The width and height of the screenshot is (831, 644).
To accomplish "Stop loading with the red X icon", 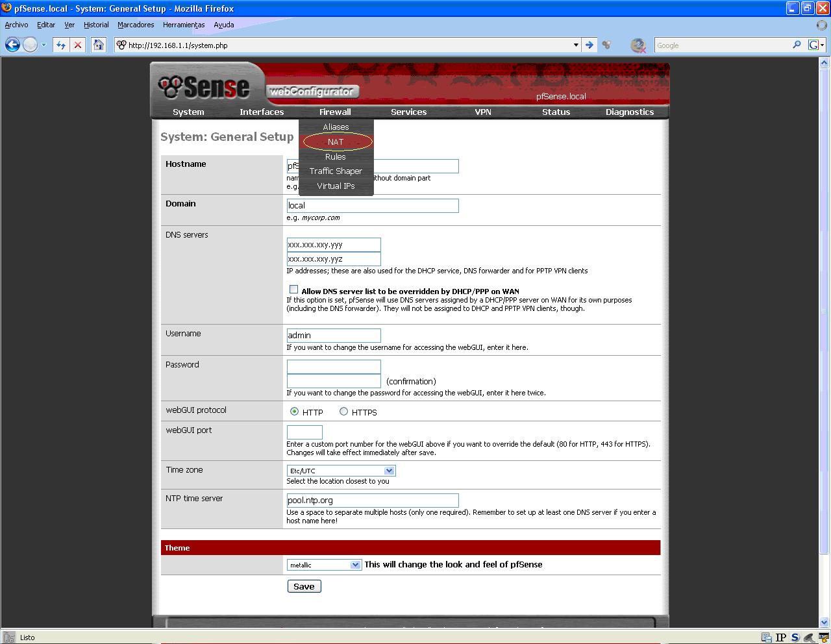I will point(78,45).
